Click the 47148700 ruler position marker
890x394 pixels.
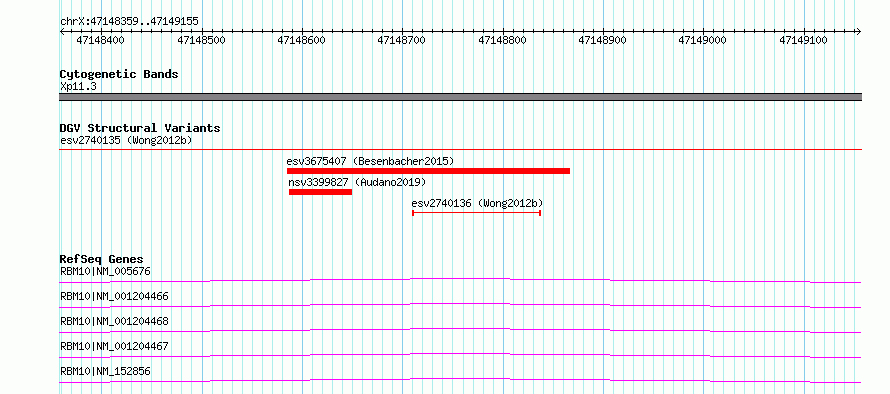coord(402,40)
